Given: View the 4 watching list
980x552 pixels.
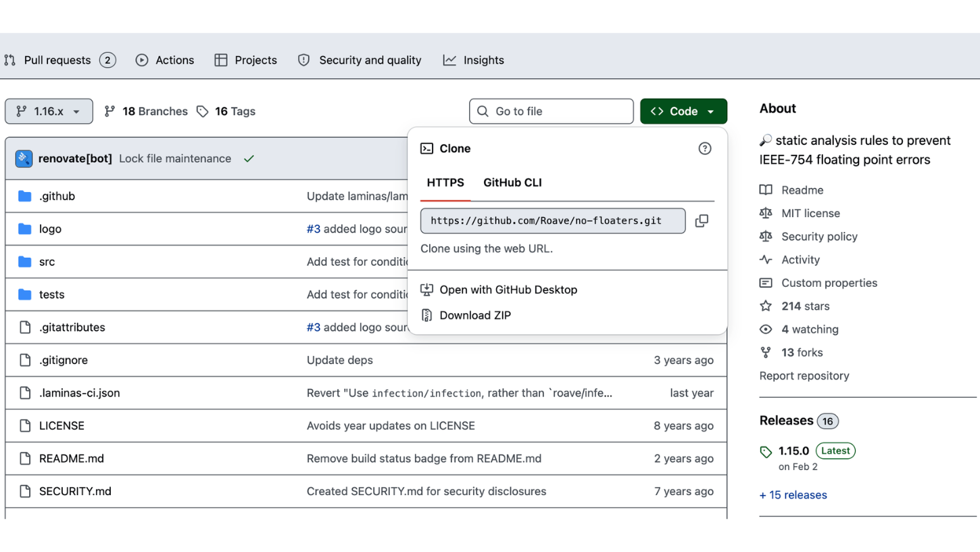Looking at the screenshot, I should pyautogui.click(x=799, y=329).
